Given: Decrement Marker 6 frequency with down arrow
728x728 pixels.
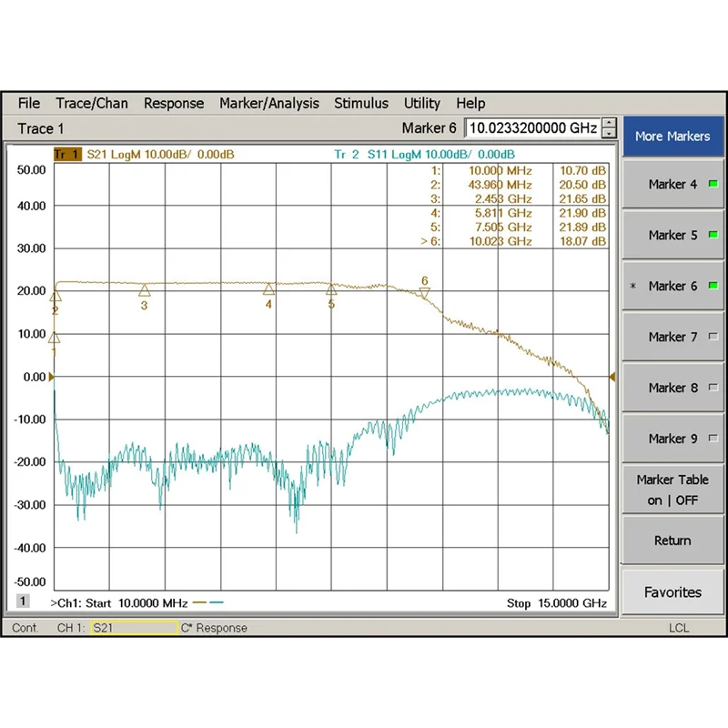Looking at the screenshot, I should (x=609, y=133).
